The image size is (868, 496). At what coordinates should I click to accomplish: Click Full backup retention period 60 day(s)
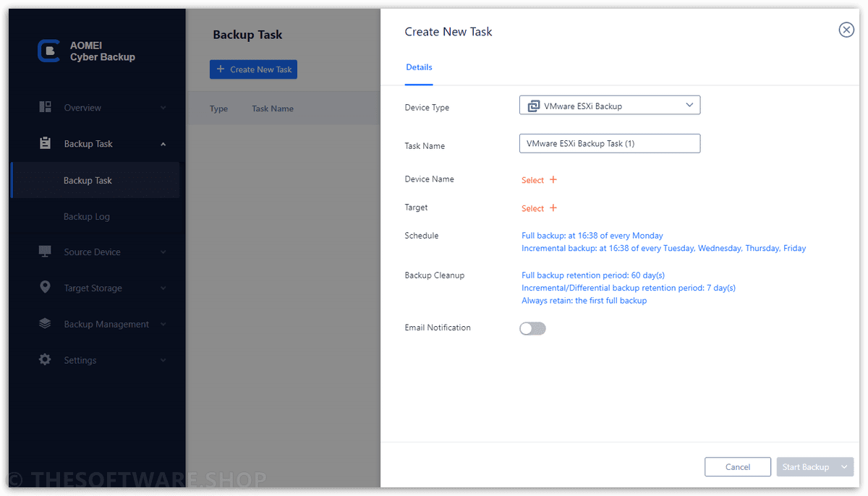click(x=592, y=275)
